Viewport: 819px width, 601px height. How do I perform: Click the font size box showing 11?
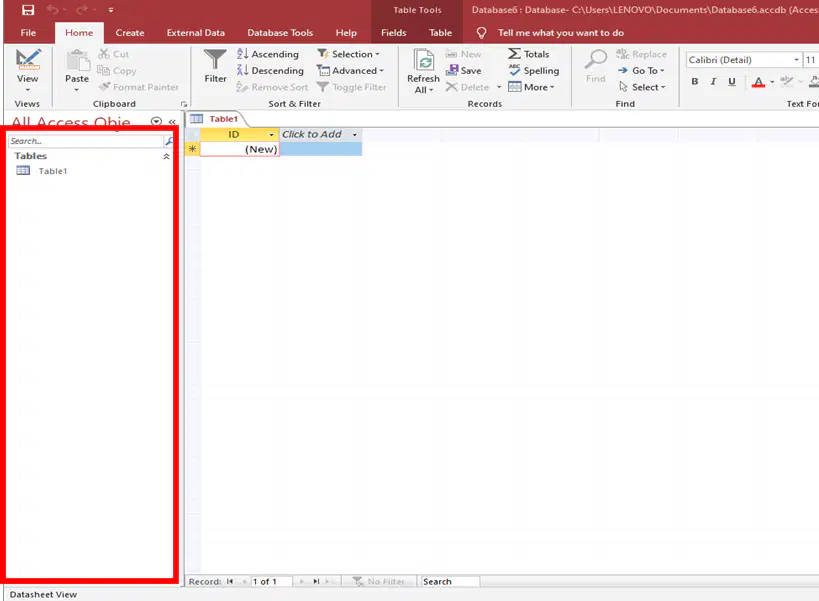click(x=811, y=60)
